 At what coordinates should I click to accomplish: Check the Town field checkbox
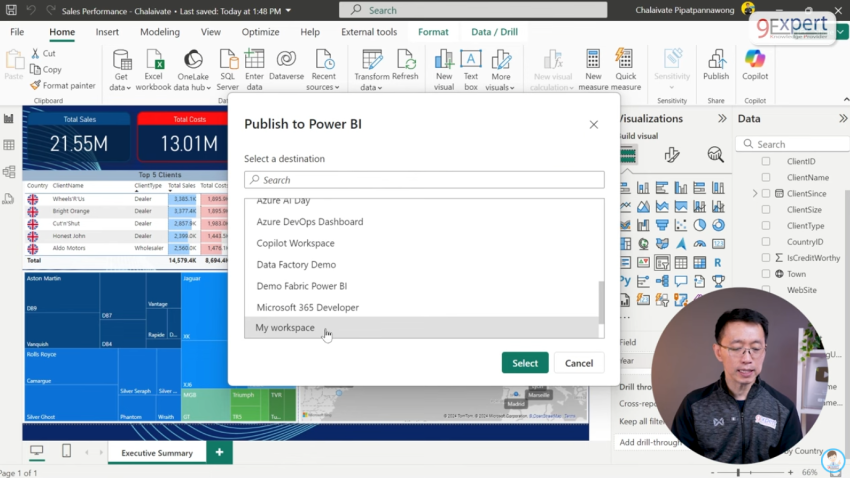tap(765, 274)
